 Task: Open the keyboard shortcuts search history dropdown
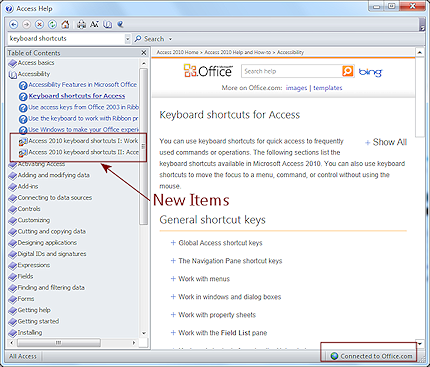tap(127, 39)
